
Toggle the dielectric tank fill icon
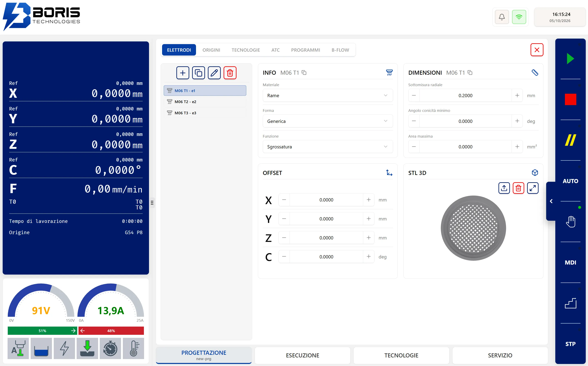pyautogui.click(x=41, y=348)
